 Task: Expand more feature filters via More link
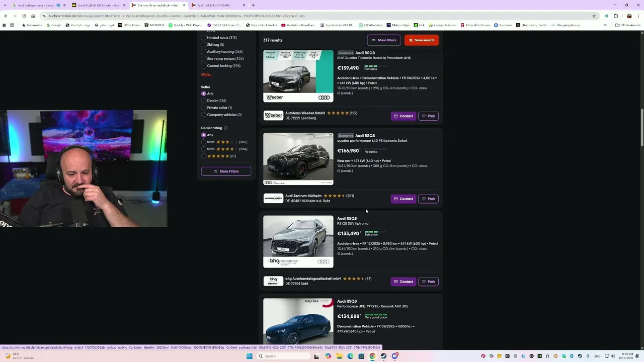(x=206, y=74)
